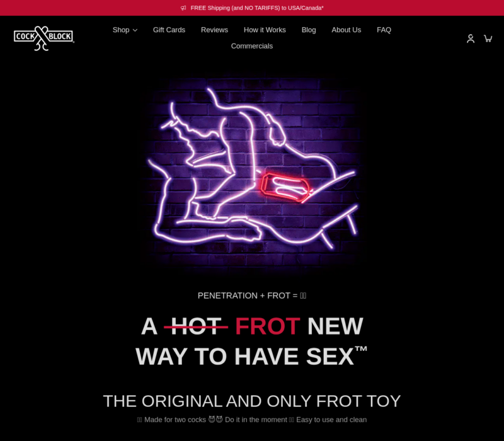This screenshot has width=504, height=441.
Task: Open the Reviews page
Action: 214,30
